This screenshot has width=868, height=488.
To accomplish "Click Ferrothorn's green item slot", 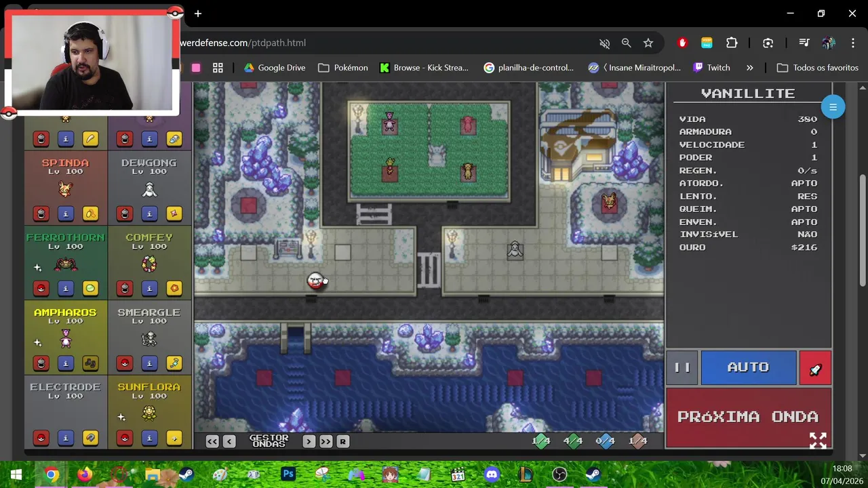I will pos(90,289).
